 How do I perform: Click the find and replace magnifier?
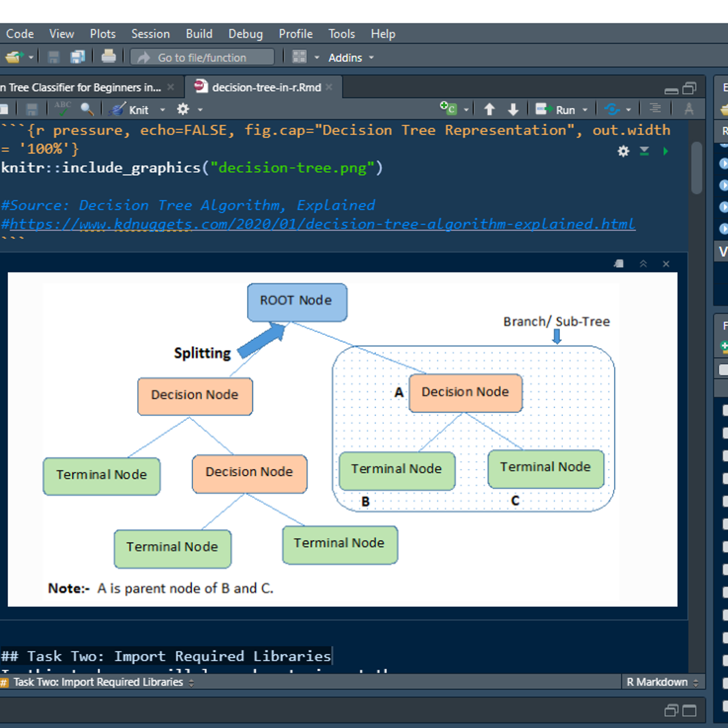[x=87, y=109]
